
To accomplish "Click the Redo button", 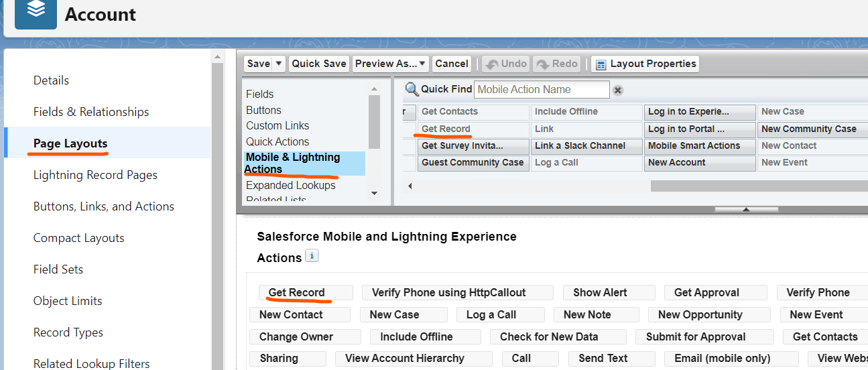I will point(557,64).
